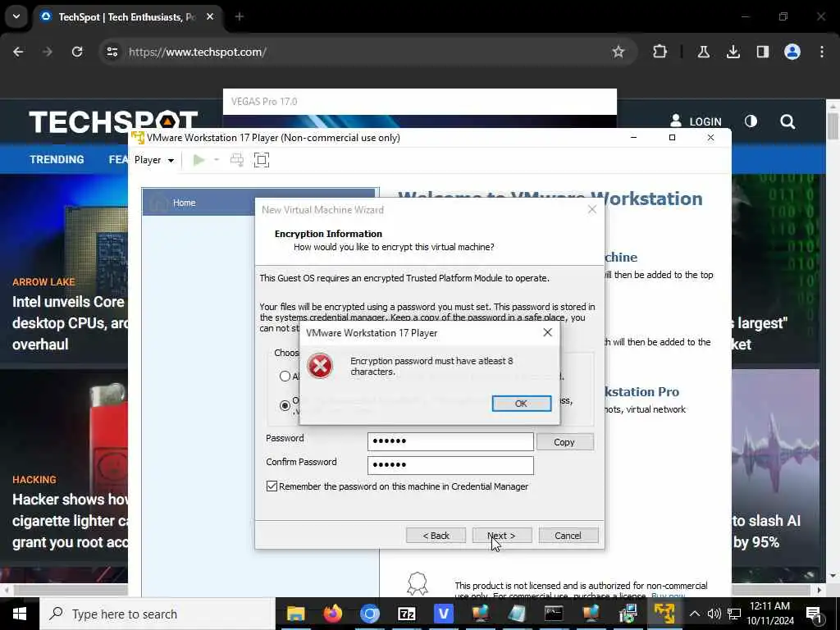Image resolution: width=840 pixels, height=630 pixels.
Task: Open the Command Prompt taskbar icon
Action: pos(554,614)
